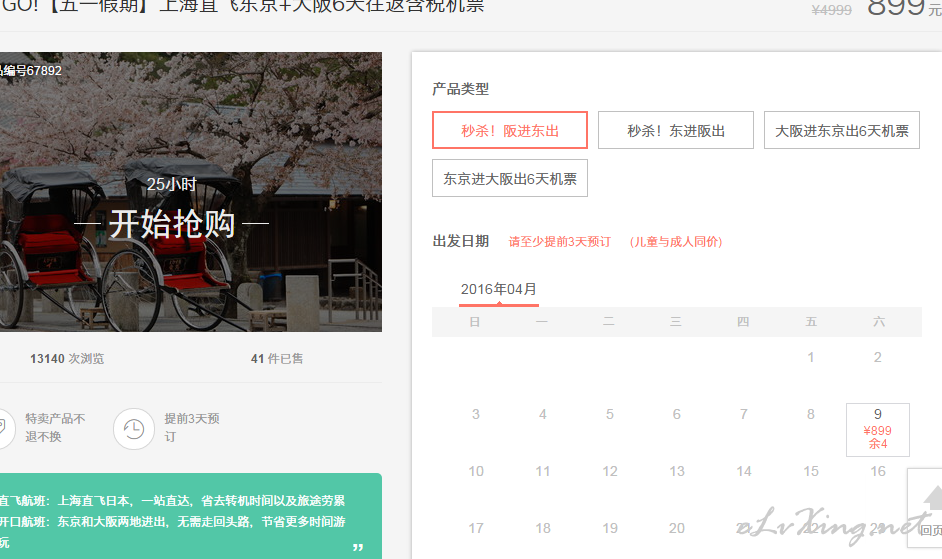Select calendar date 4

[x=542, y=414]
